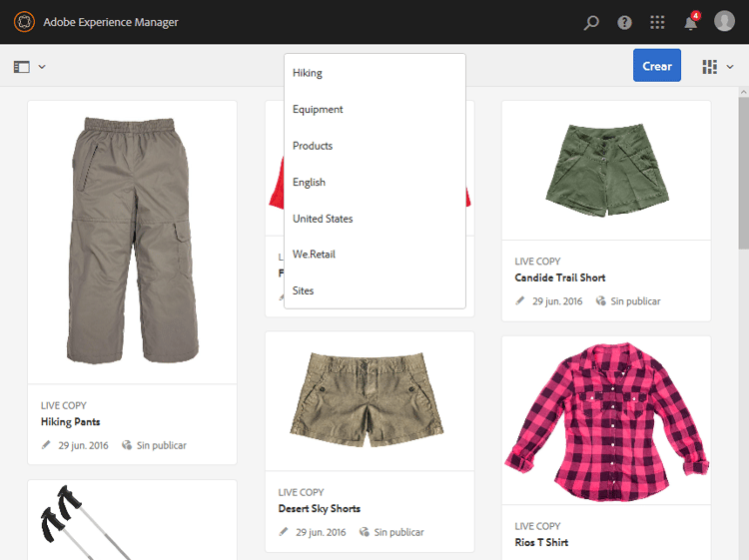The image size is (749, 560).
Task: Click 29 jun. 2016 on Hiking Pants card
Action: (84, 445)
